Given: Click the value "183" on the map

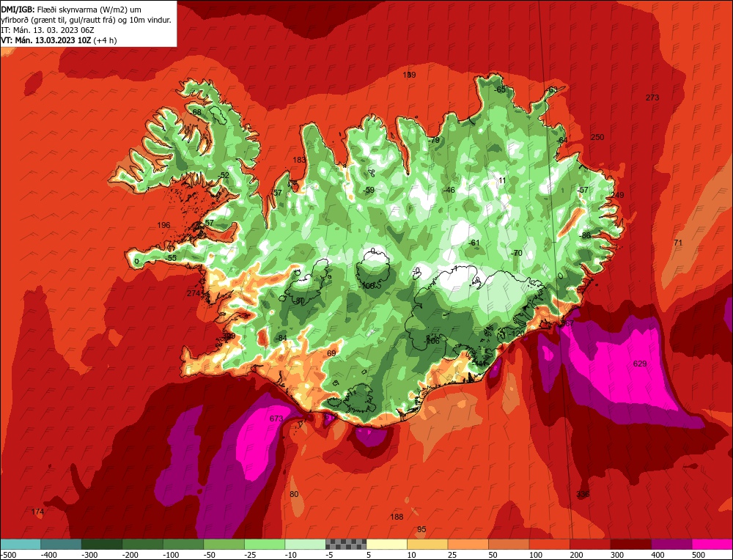Looking at the screenshot, I should 299,160.
